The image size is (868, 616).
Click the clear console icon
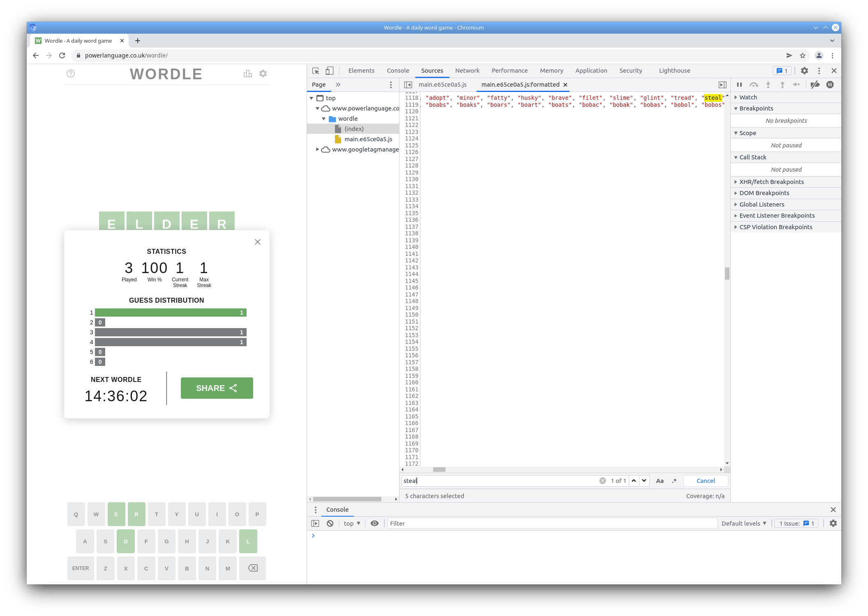(x=330, y=523)
